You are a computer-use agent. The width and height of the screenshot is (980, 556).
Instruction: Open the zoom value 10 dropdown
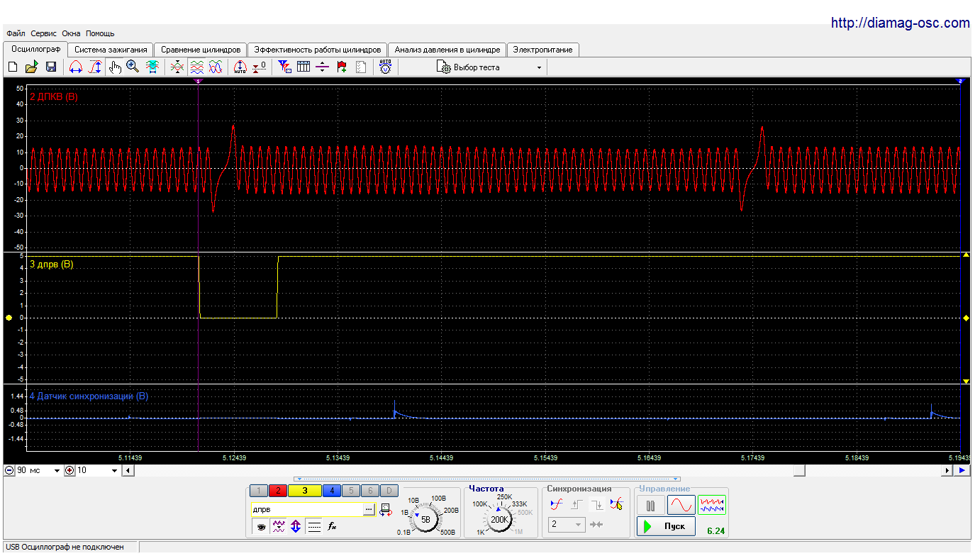[x=114, y=471]
